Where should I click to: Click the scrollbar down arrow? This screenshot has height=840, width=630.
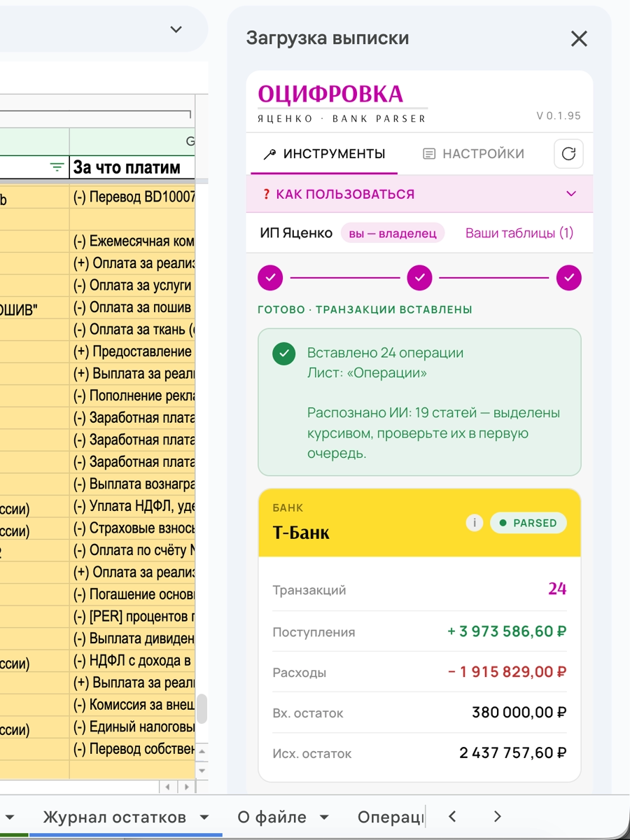point(202,771)
